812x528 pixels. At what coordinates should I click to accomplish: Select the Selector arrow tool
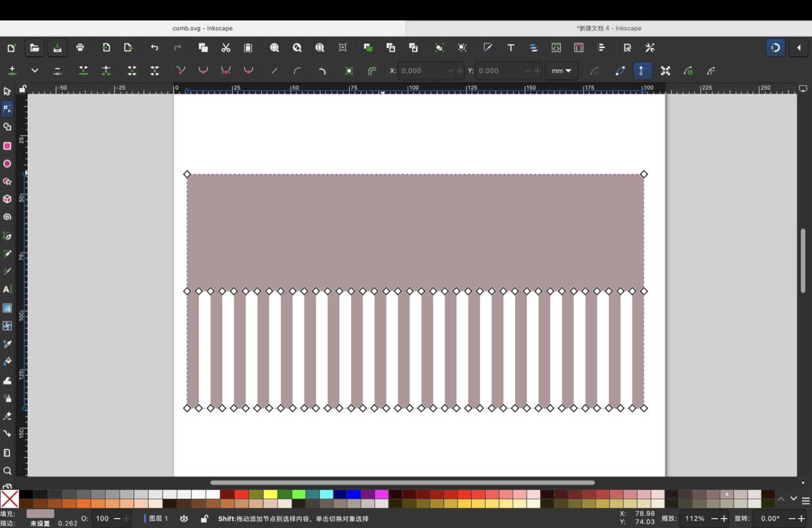click(x=7, y=91)
